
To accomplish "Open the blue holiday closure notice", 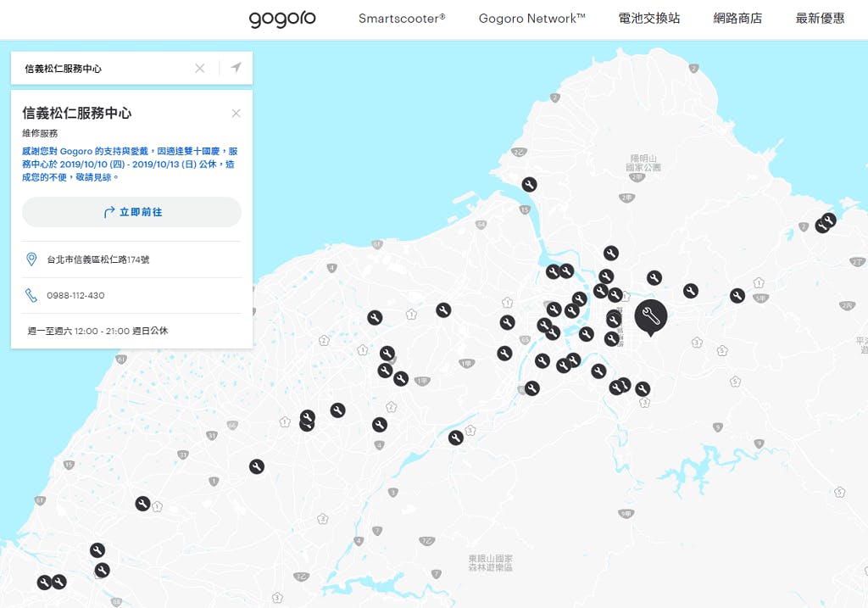I will coord(130,164).
